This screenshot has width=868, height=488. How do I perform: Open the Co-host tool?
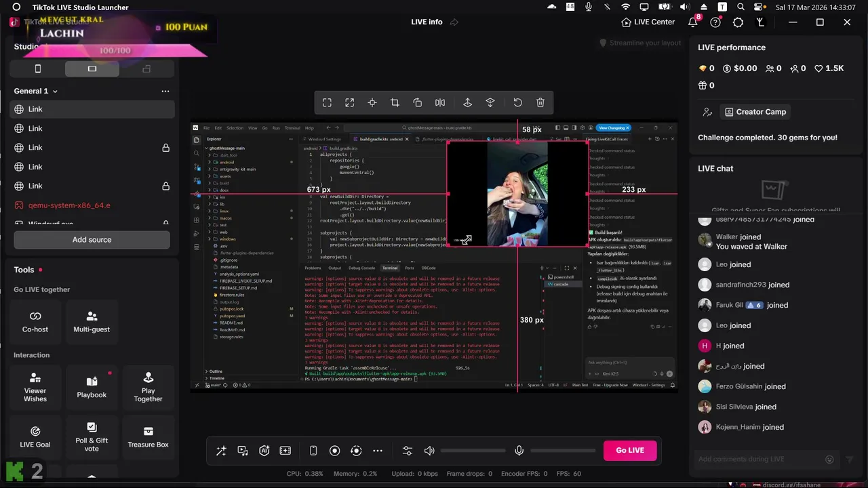35,322
